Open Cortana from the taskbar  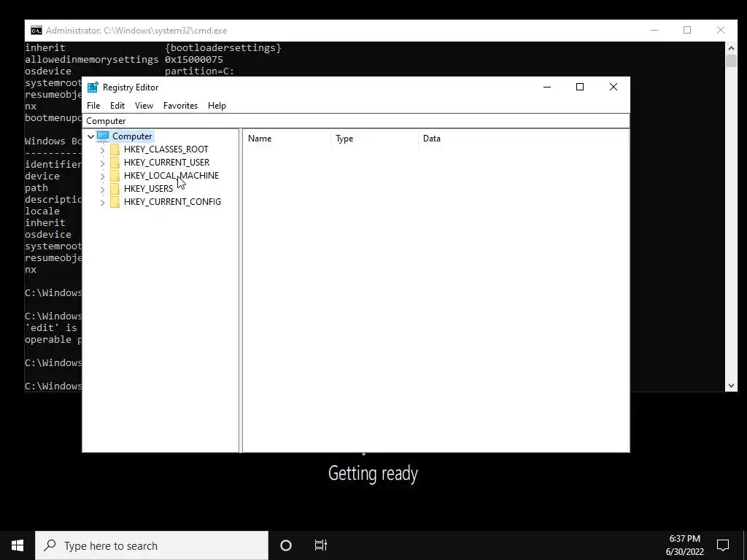click(x=286, y=545)
